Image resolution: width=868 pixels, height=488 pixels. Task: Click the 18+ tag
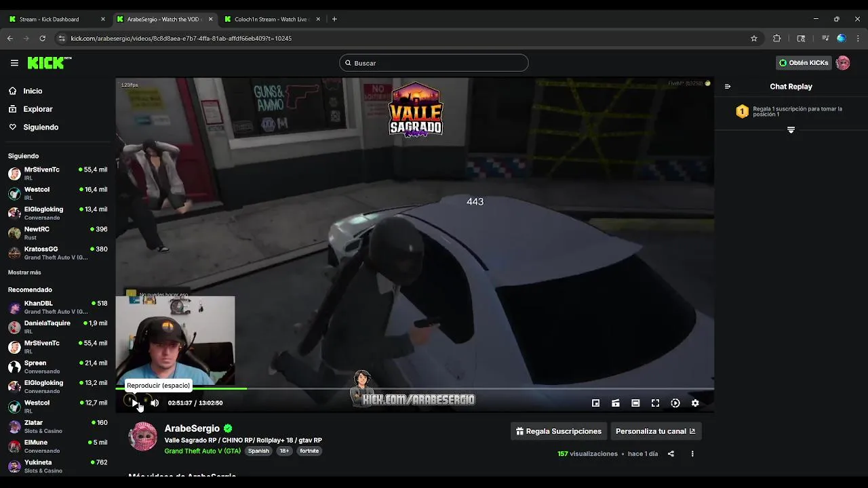pos(284,451)
